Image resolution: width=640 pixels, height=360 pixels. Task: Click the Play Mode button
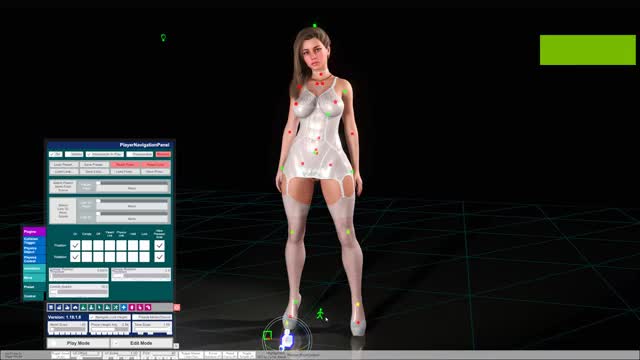click(x=78, y=343)
